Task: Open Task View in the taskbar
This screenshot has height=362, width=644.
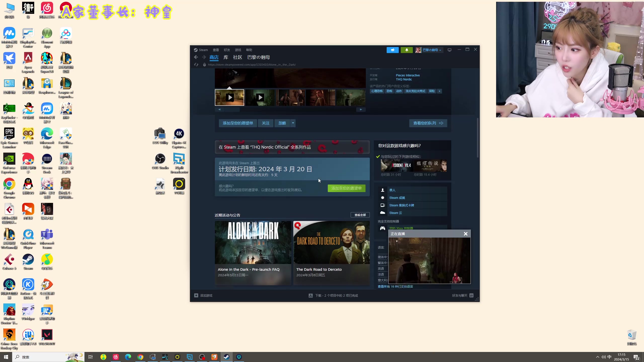Action: coord(91,357)
